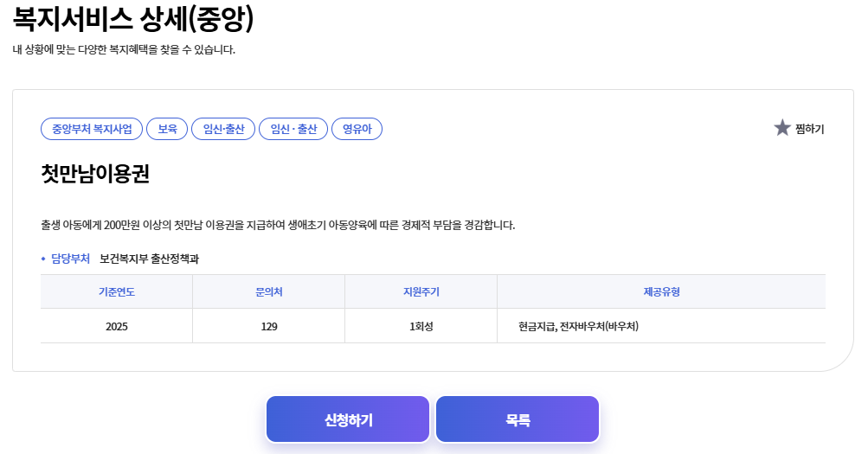Click the 문의처 column header
Image resolution: width=868 pixels, height=454 pixels.
(x=268, y=291)
